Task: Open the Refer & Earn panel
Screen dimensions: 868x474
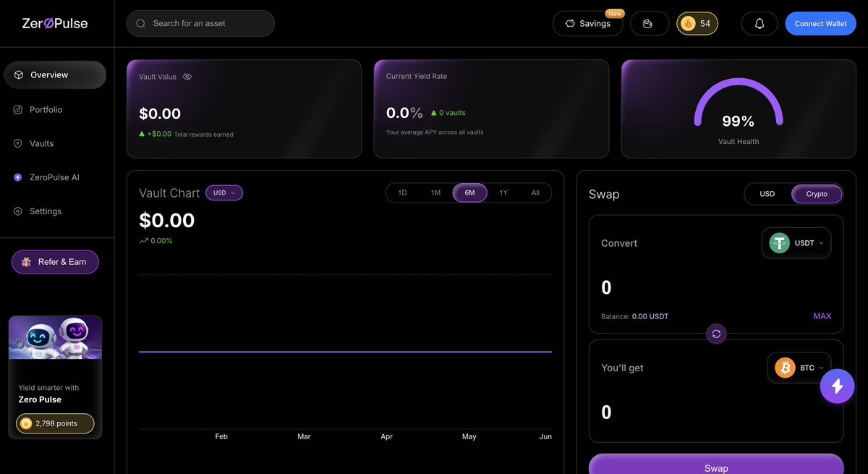Action: click(x=55, y=261)
